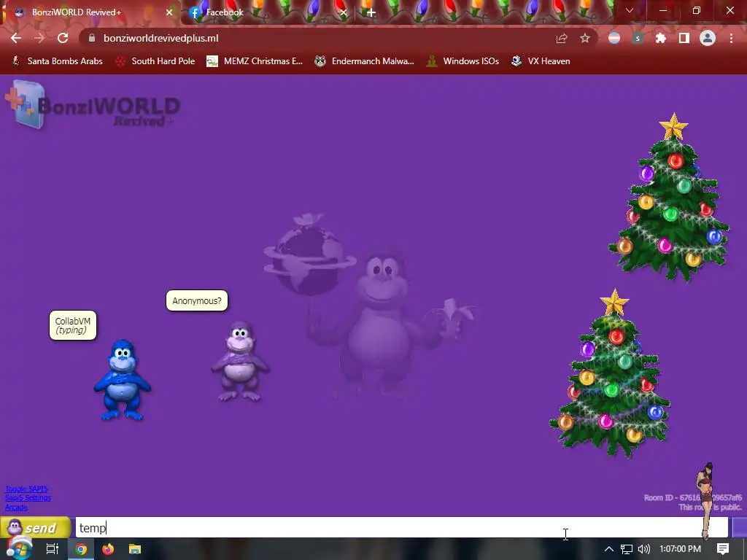Open the network status tray icon

click(627, 549)
